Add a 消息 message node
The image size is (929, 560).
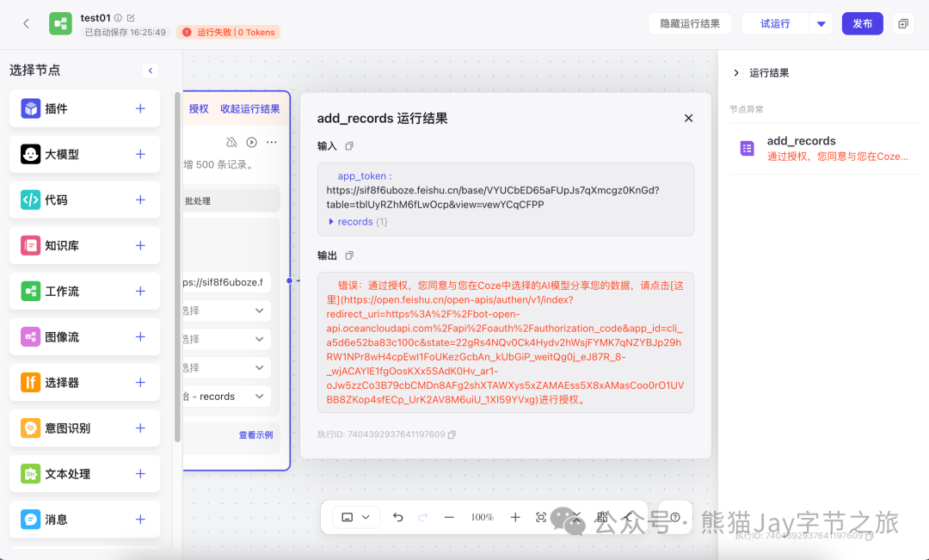click(140, 519)
